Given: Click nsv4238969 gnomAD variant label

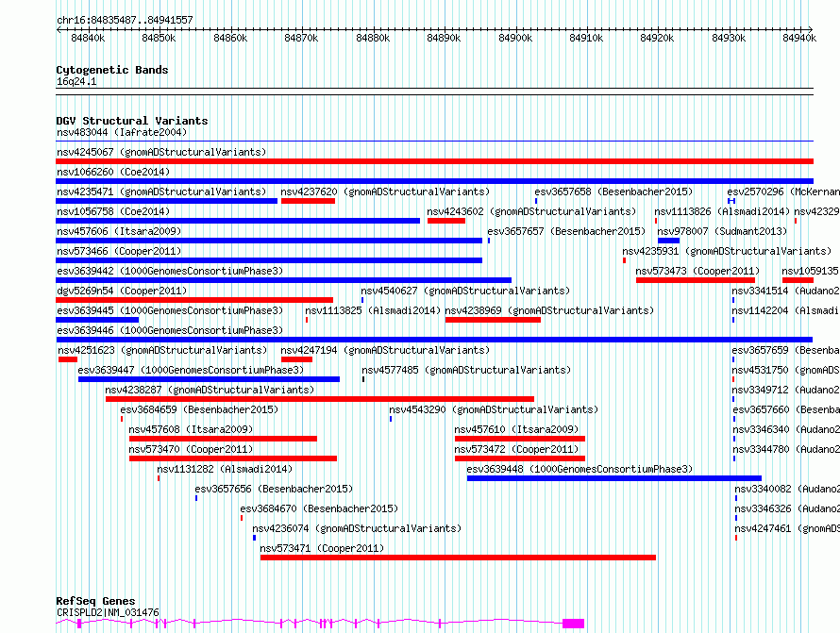Looking at the screenshot, I should (549, 310).
